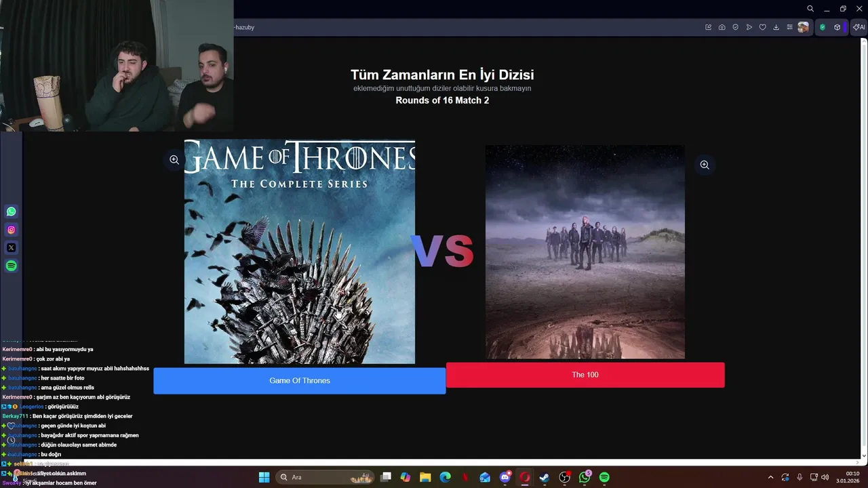
Task: Open Netflix from the taskbar
Action: [x=465, y=477]
